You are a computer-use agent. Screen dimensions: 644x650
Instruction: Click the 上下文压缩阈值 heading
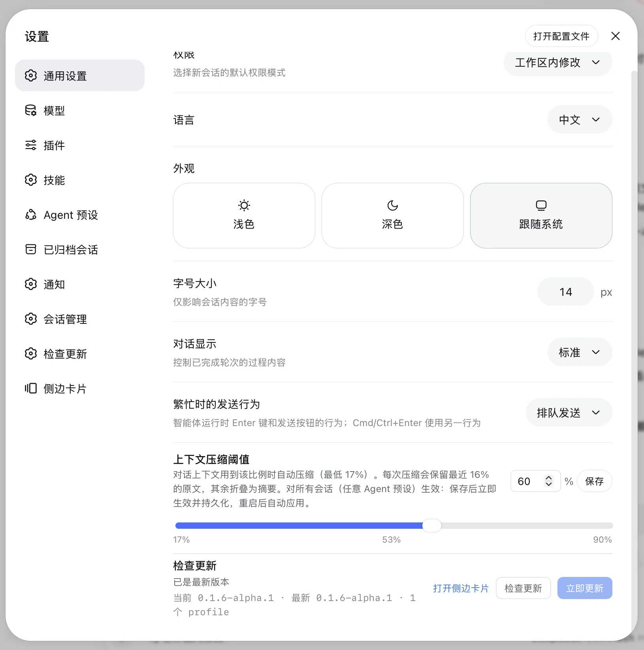211,459
